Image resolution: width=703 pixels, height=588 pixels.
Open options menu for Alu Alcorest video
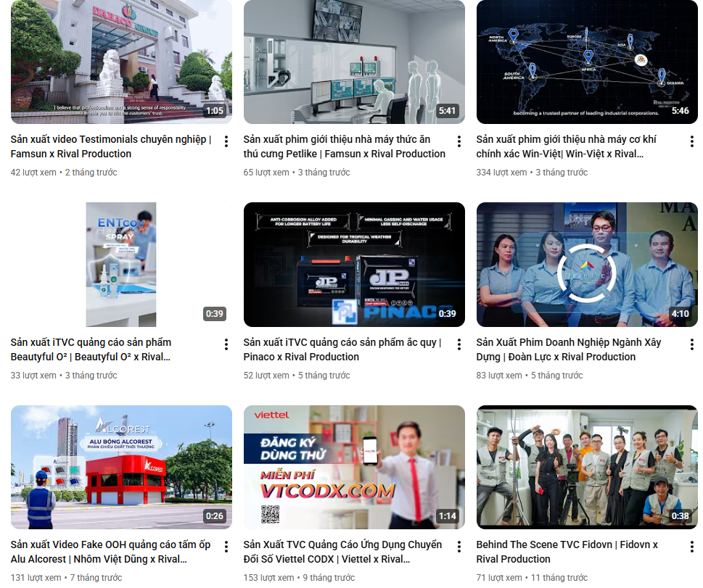226,547
